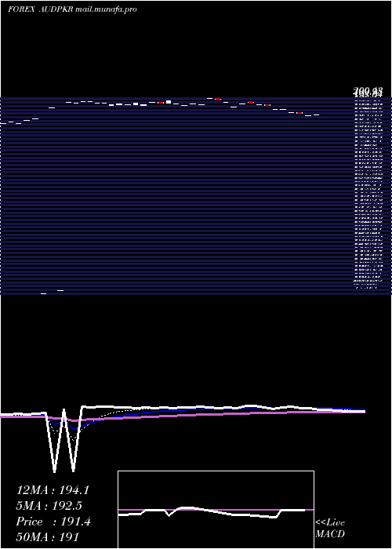Click the 50MA : 191 value
Screen dimensions: 392x549
[47, 536]
